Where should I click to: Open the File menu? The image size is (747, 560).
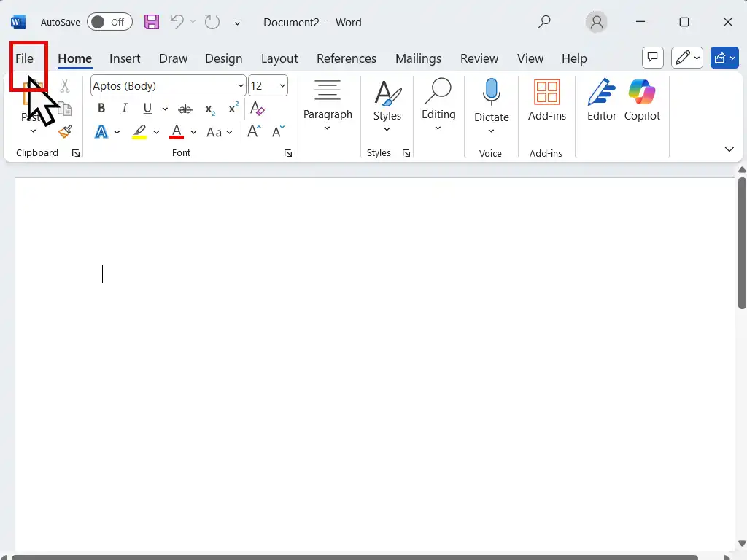[x=25, y=58]
